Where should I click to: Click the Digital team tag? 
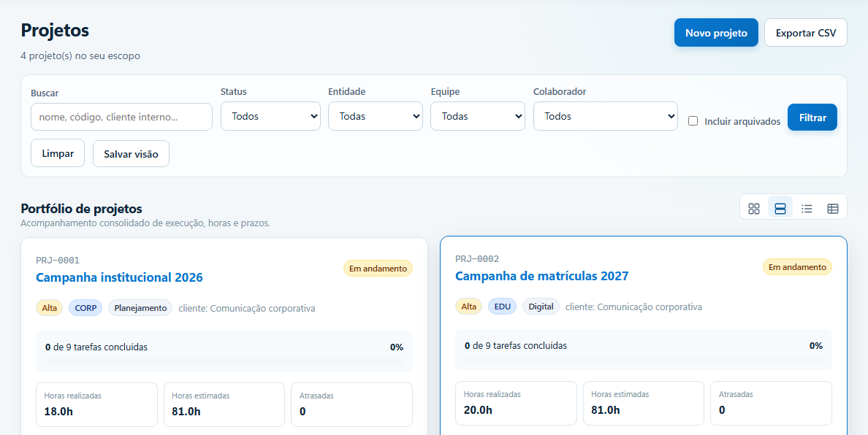pos(541,307)
